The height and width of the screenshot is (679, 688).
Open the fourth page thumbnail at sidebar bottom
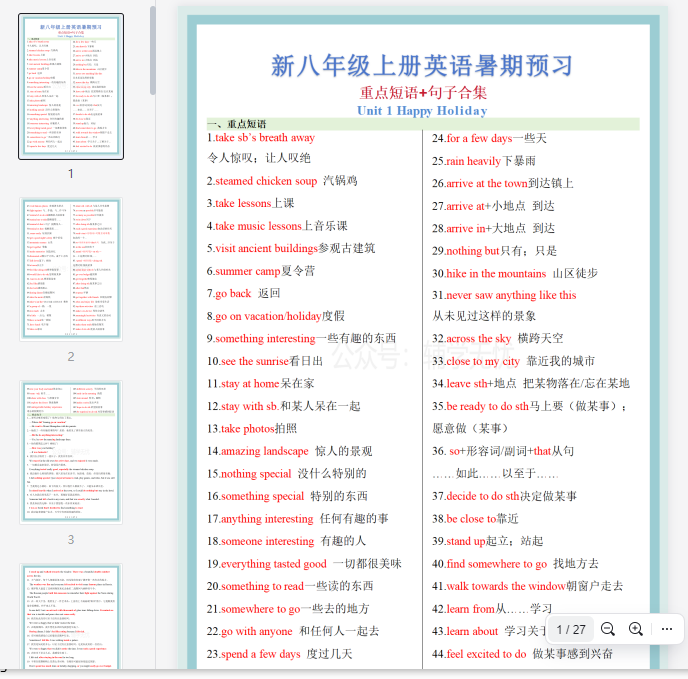point(71,617)
